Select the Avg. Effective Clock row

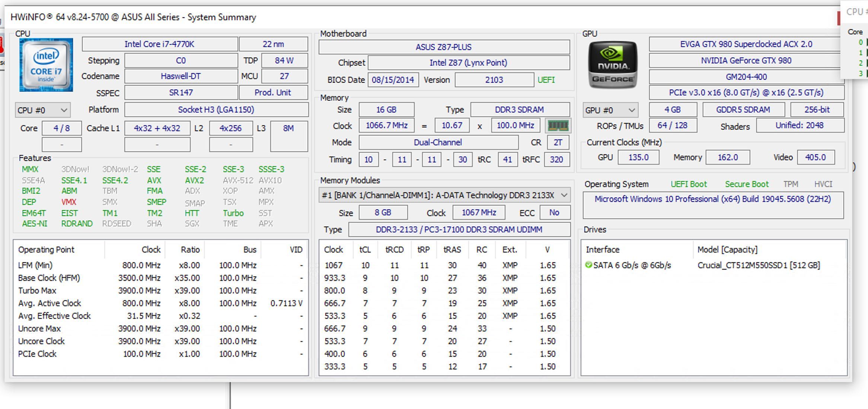click(x=161, y=316)
